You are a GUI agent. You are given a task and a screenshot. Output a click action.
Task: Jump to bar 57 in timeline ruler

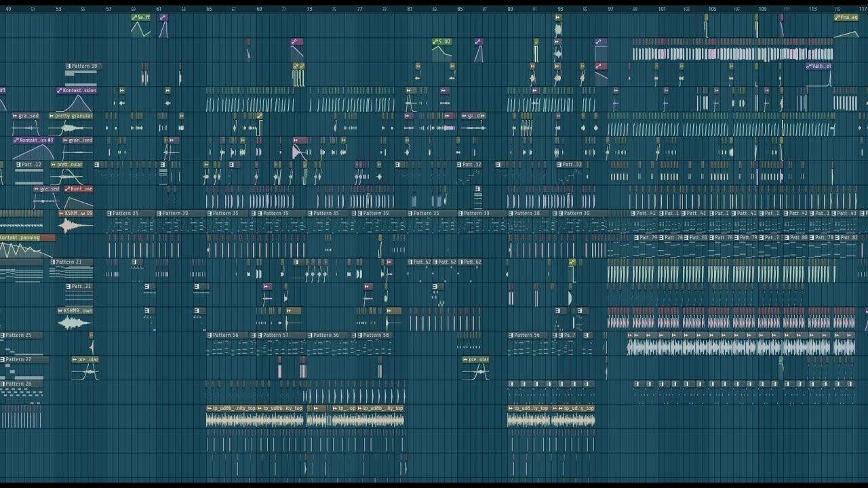pyautogui.click(x=108, y=9)
